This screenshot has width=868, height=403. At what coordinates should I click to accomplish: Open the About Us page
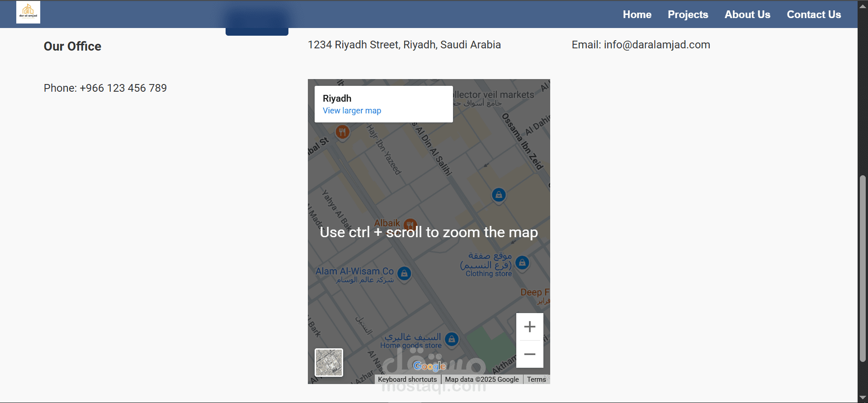(x=747, y=14)
